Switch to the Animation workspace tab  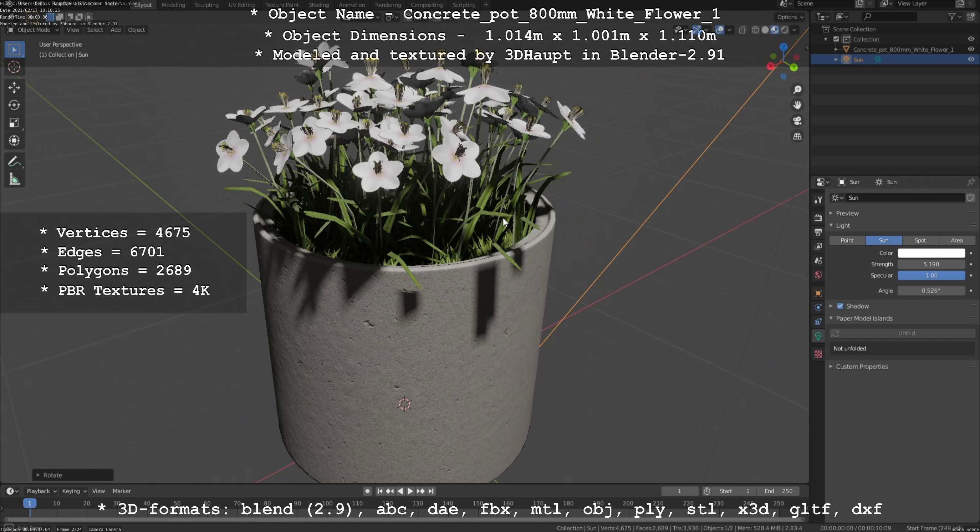[x=352, y=5]
